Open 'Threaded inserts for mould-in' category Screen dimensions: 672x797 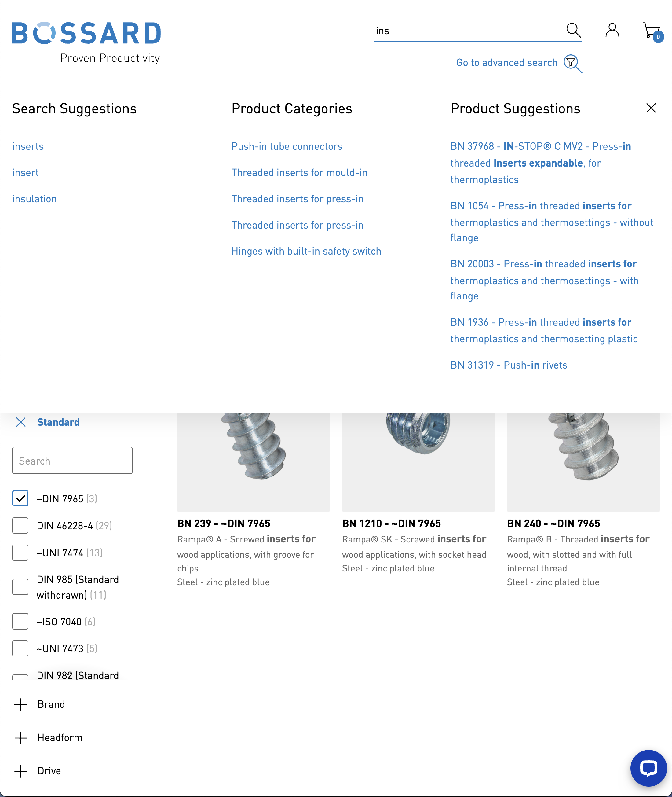pos(299,172)
